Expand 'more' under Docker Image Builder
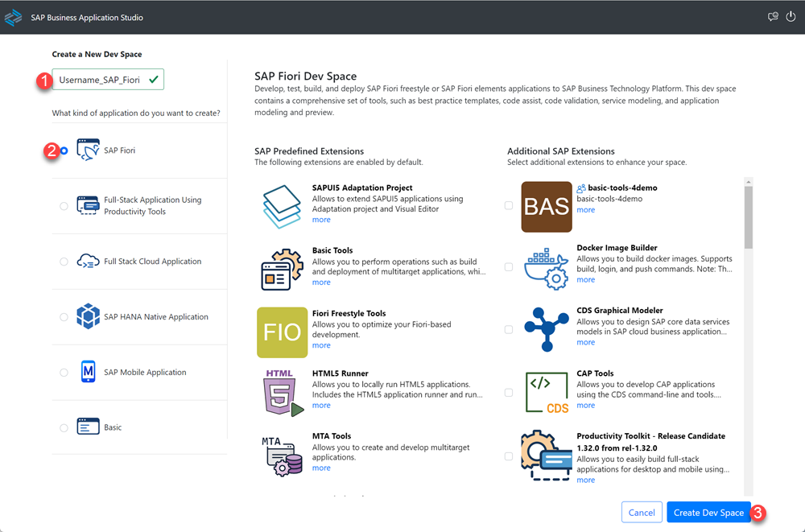This screenshot has height=532, width=805. 586,280
